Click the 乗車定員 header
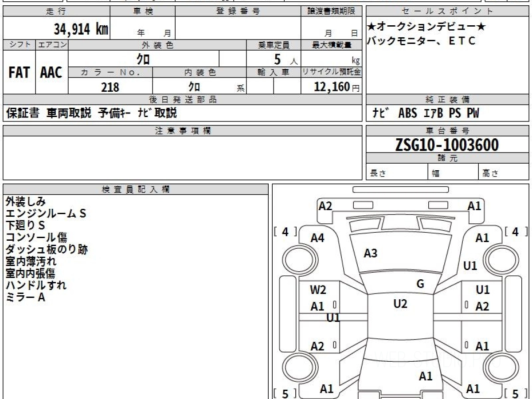 (274, 45)
